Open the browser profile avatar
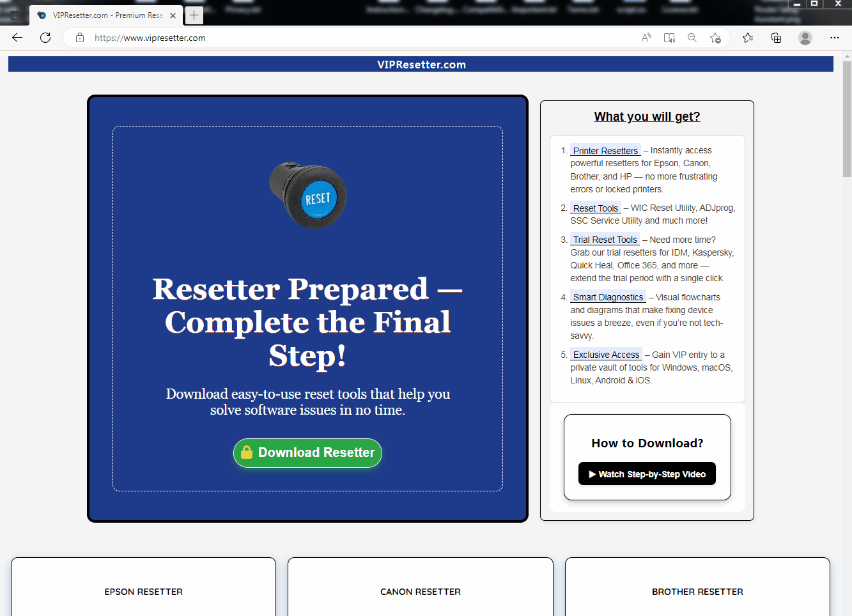This screenshot has height=616, width=852. coord(805,38)
